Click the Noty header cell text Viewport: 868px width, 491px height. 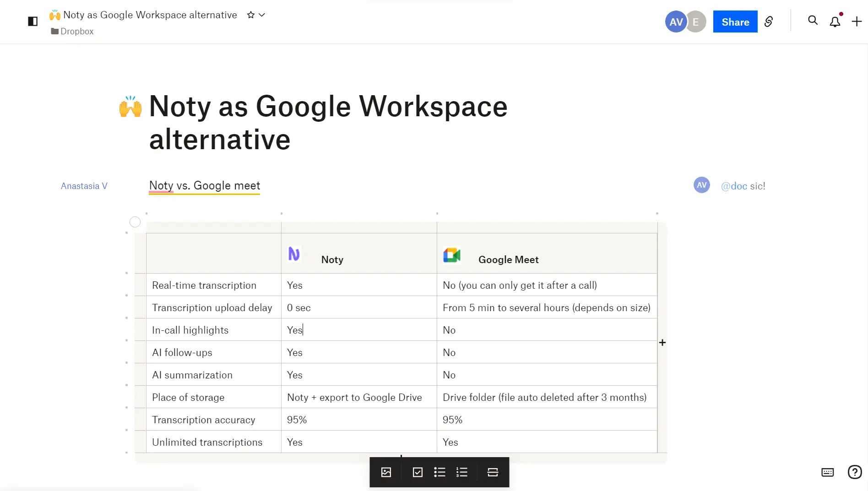tap(332, 259)
